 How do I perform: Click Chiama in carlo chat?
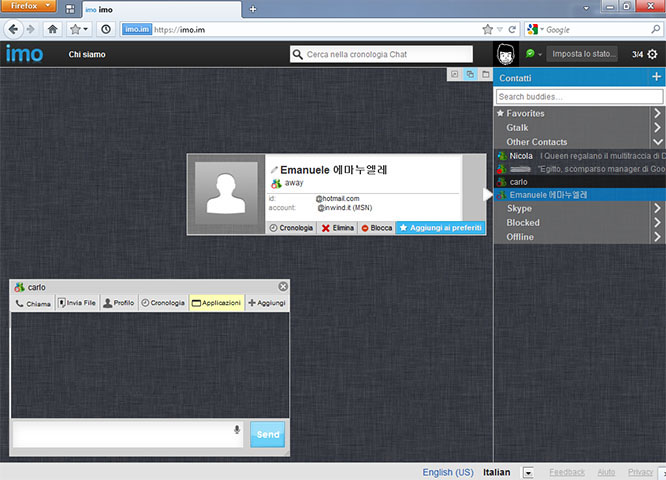pyautogui.click(x=33, y=303)
